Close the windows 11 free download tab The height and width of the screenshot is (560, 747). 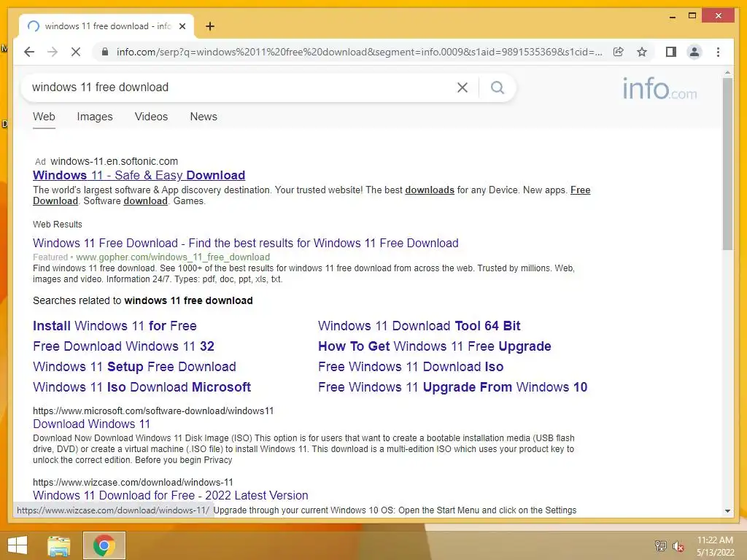click(x=182, y=26)
